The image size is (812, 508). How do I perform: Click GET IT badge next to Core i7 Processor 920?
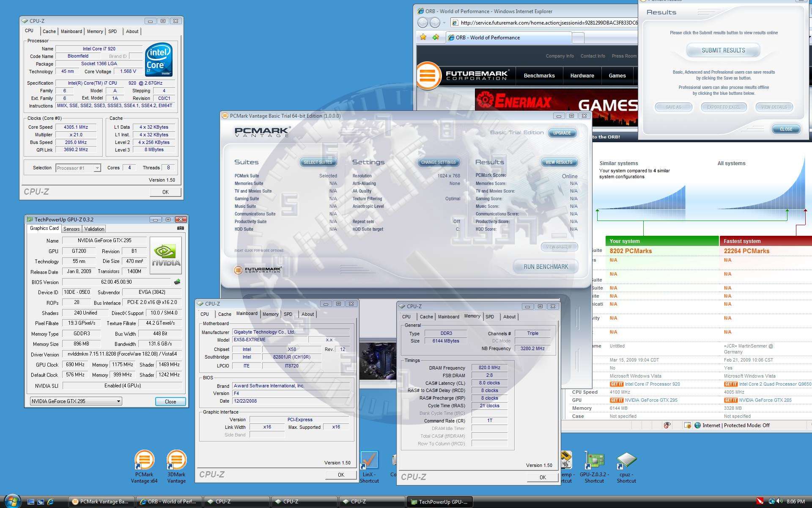tap(616, 384)
